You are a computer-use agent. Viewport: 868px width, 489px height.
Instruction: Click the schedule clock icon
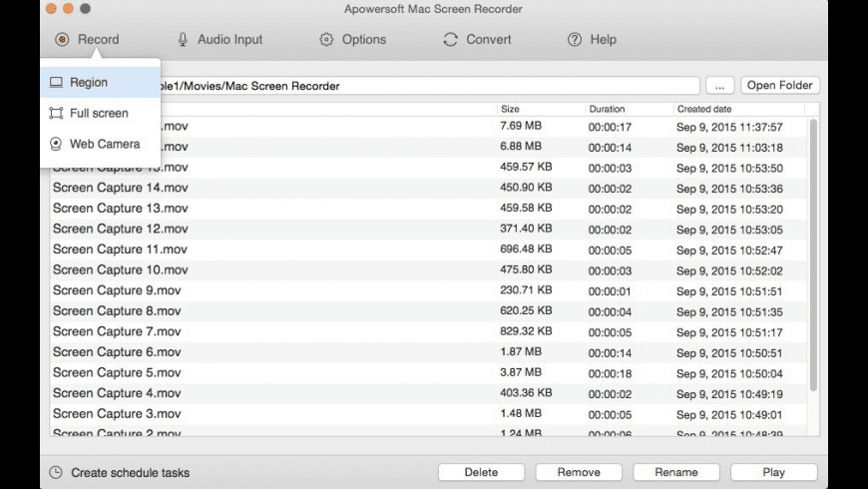pos(56,472)
